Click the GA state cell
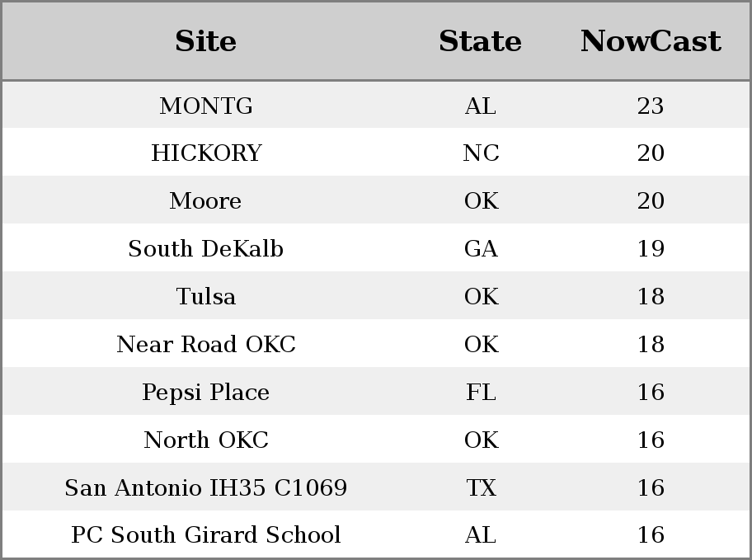 481,248
